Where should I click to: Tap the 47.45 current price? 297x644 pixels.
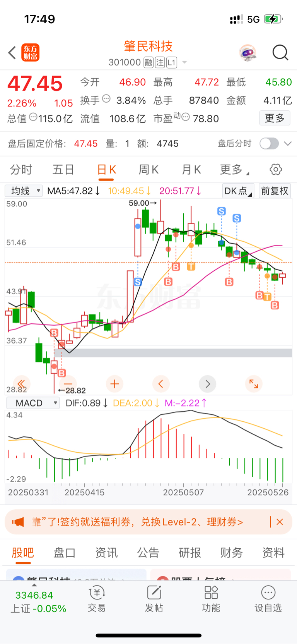coord(35,84)
